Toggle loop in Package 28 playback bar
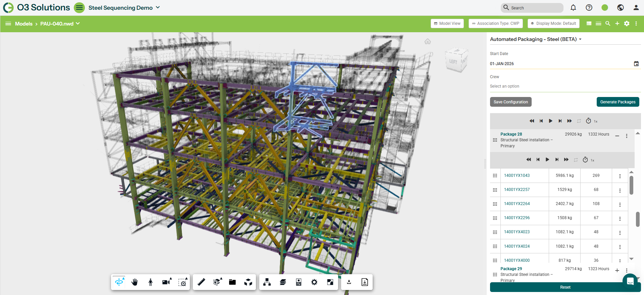 (x=576, y=160)
